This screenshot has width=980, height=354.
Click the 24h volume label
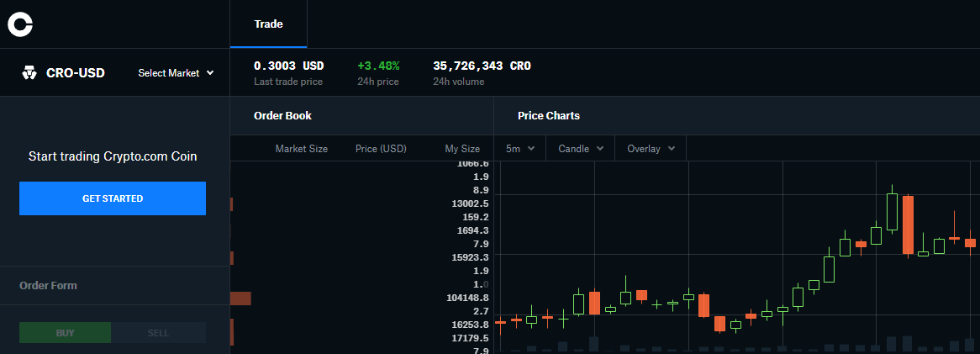(458, 82)
